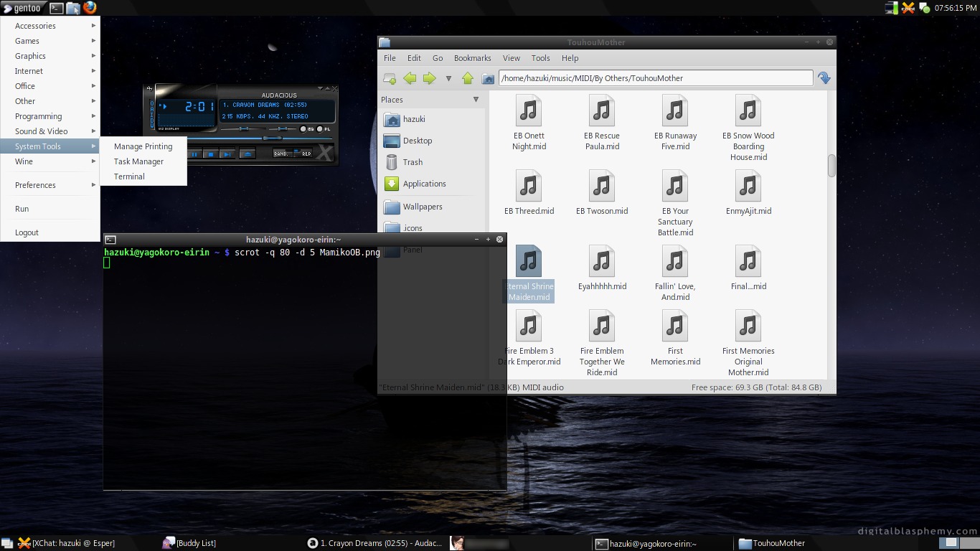
Task: Open the Tools menu in the file manager
Action: tap(540, 58)
